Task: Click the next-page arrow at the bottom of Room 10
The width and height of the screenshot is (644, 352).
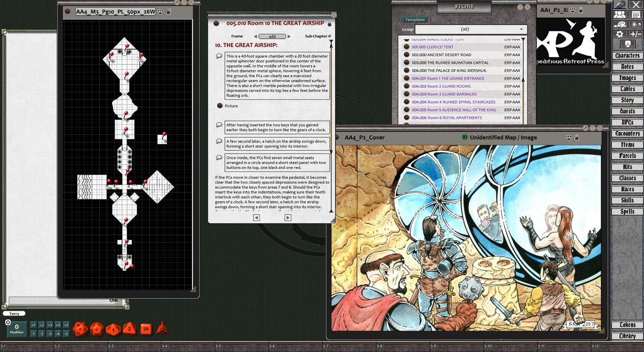Action: [287, 217]
